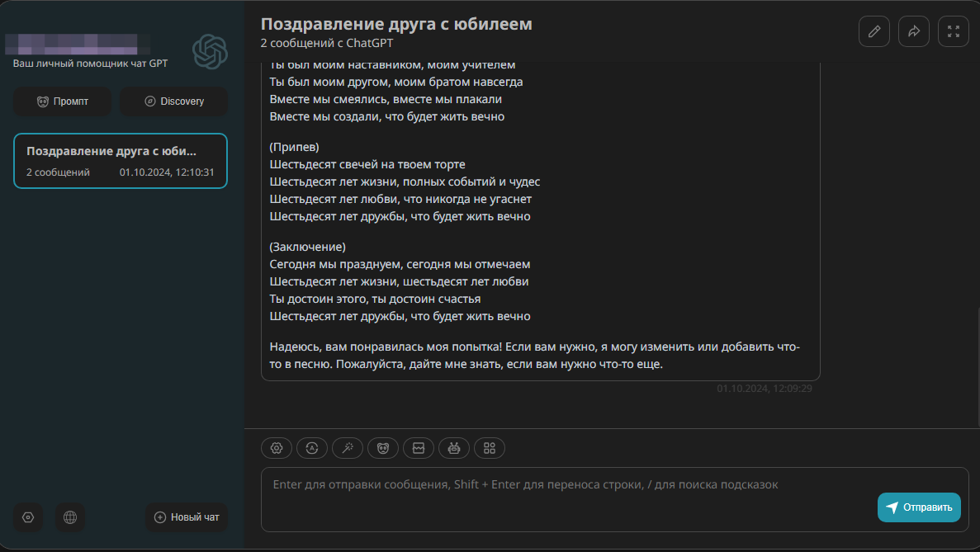Open the settings gear icon above message box
Viewport: 980px width, 552px height.
coord(276,448)
